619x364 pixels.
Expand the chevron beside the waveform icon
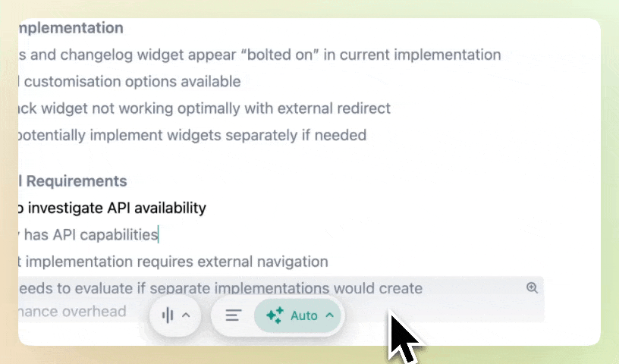(x=186, y=315)
